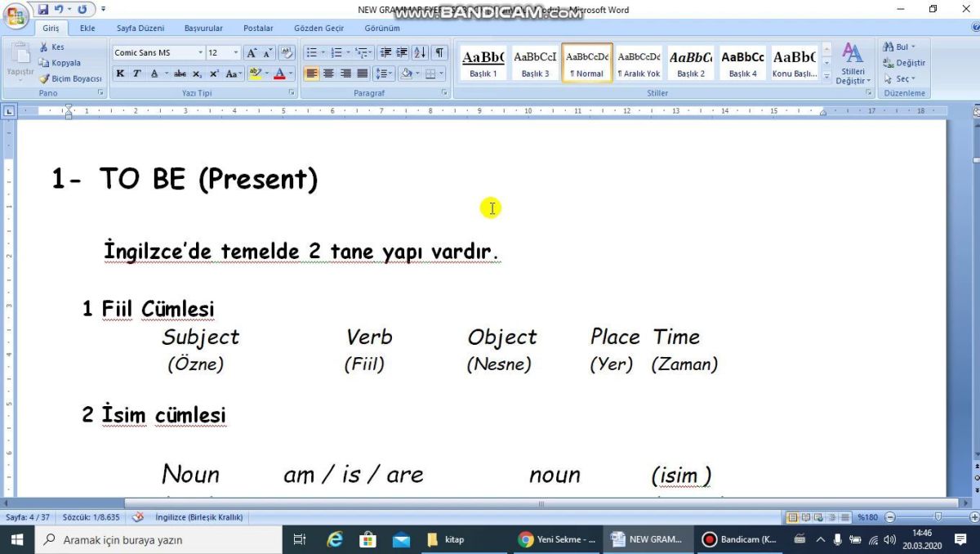Toggle show paragraph marks
The width and height of the screenshot is (980, 554).
click(x=439, y=53)
